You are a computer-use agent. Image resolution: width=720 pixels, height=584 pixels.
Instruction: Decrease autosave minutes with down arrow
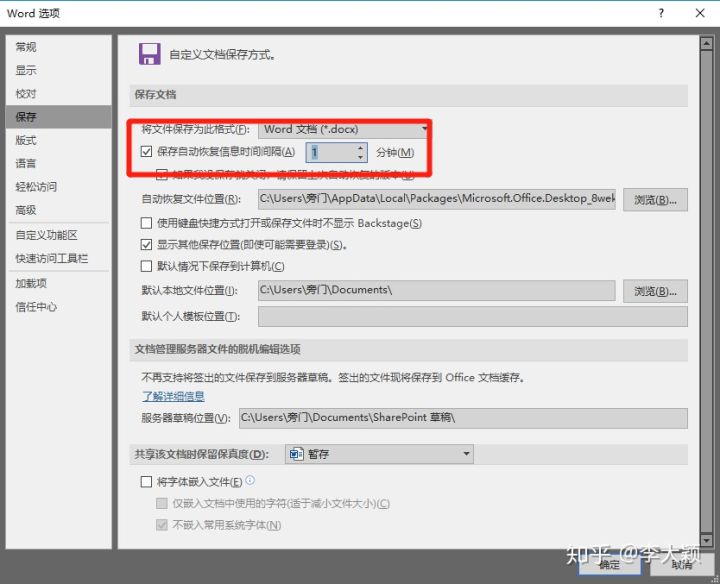pyautogui.click(x=360, y=157)
